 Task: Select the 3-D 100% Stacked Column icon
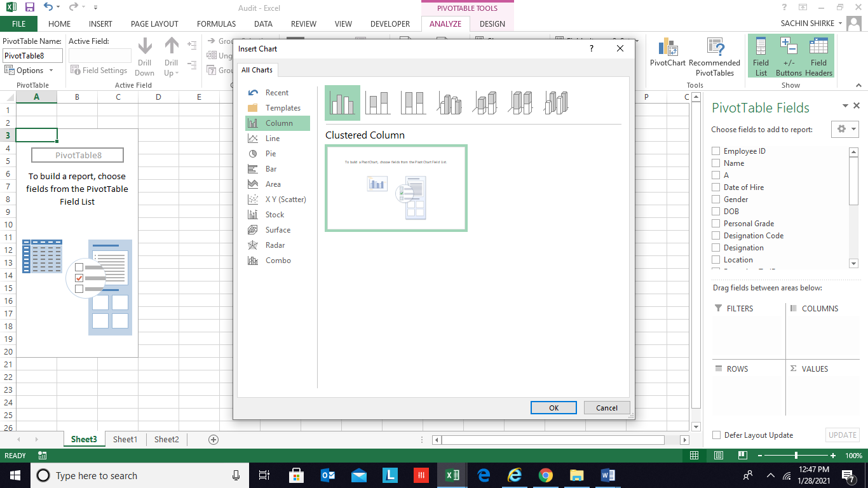pos(520,103)
